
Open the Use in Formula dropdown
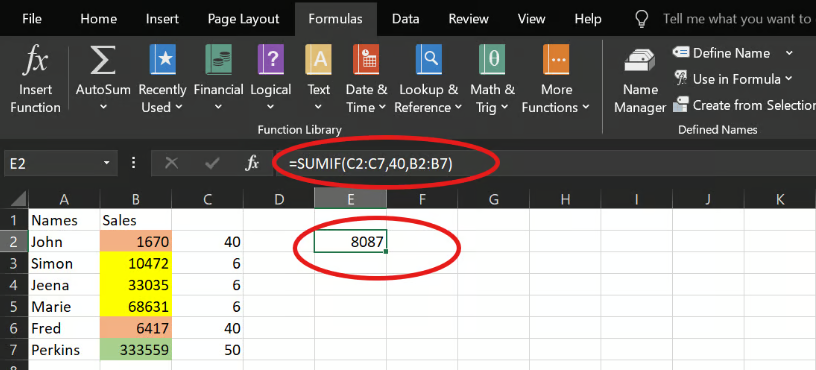[x=733, y=79]
